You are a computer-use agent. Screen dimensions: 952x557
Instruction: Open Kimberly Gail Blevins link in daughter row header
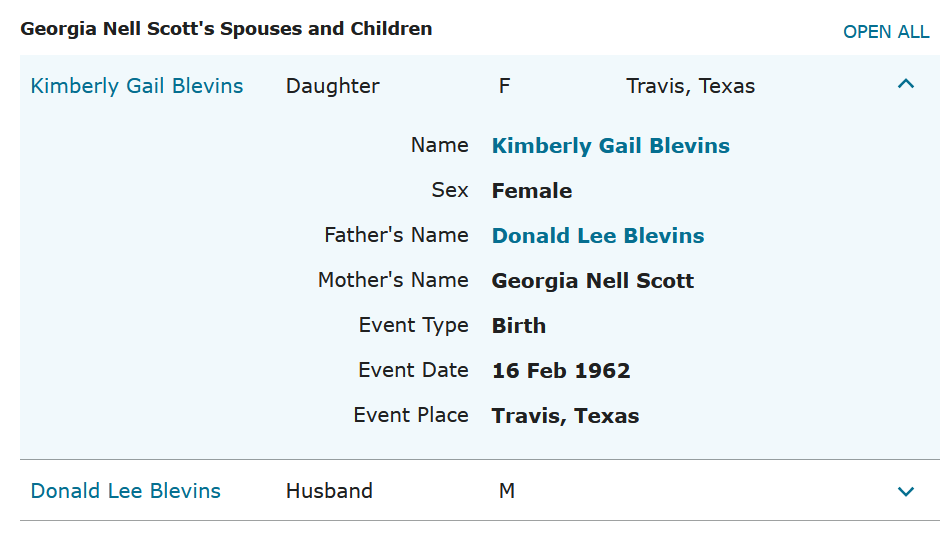click(x=137, y=86)
